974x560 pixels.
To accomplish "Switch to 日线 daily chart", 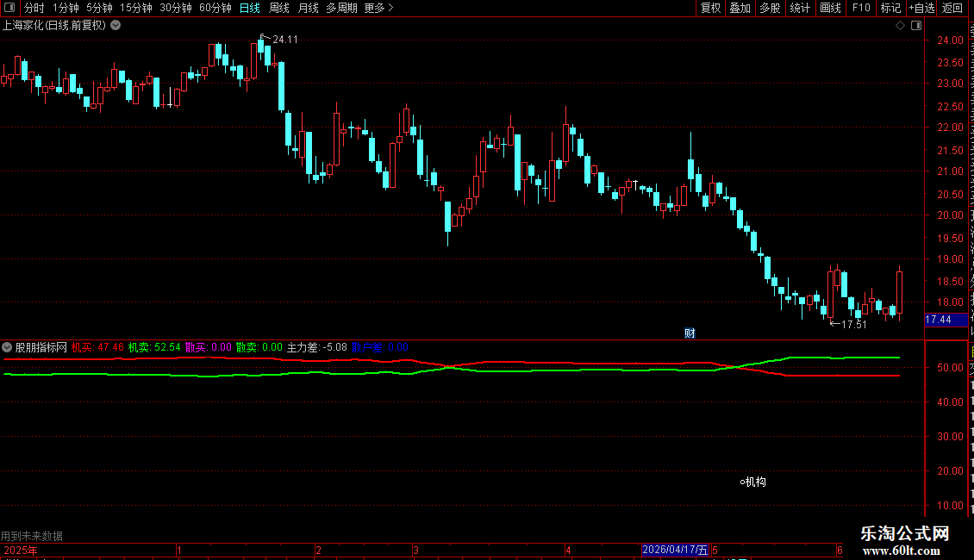I will pos(250,8).
